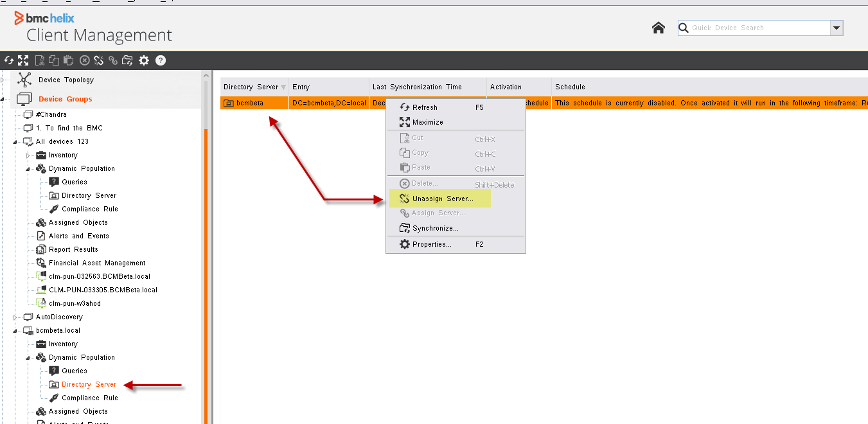Open the Quick Device Search dropdown arrow
Screen dimensions: 868x424
(837, 28)
